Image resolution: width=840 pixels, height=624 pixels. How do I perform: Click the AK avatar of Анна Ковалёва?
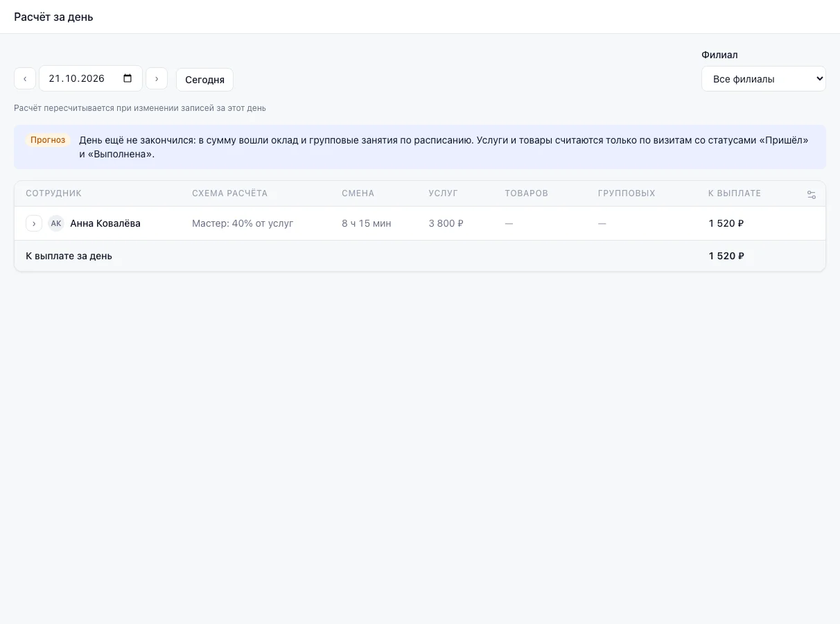coord(56,223)
